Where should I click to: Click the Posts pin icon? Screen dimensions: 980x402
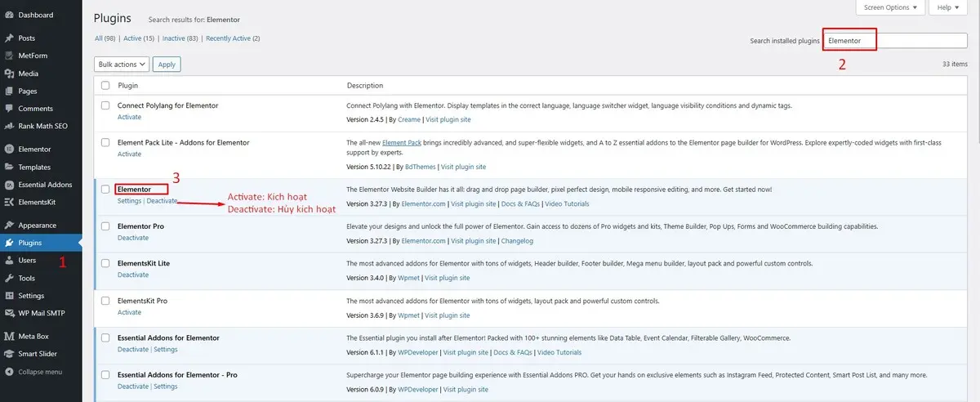pos(9,38)
